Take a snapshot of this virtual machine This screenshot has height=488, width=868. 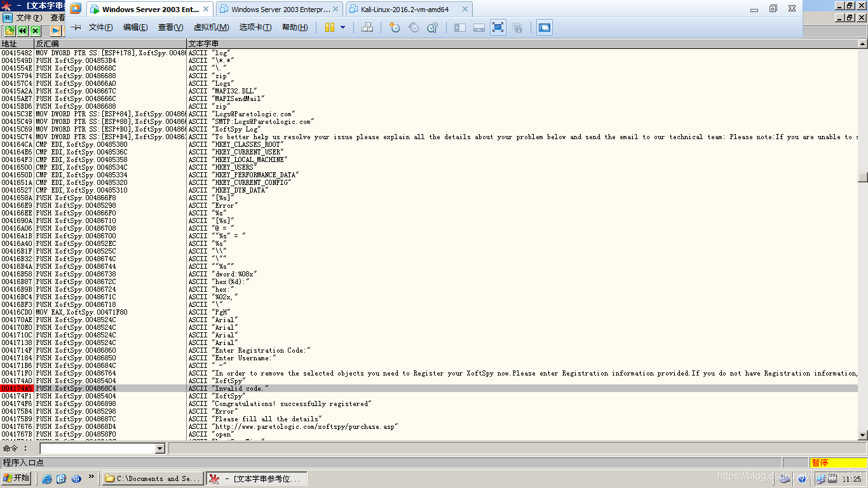(x=395, y=27)
